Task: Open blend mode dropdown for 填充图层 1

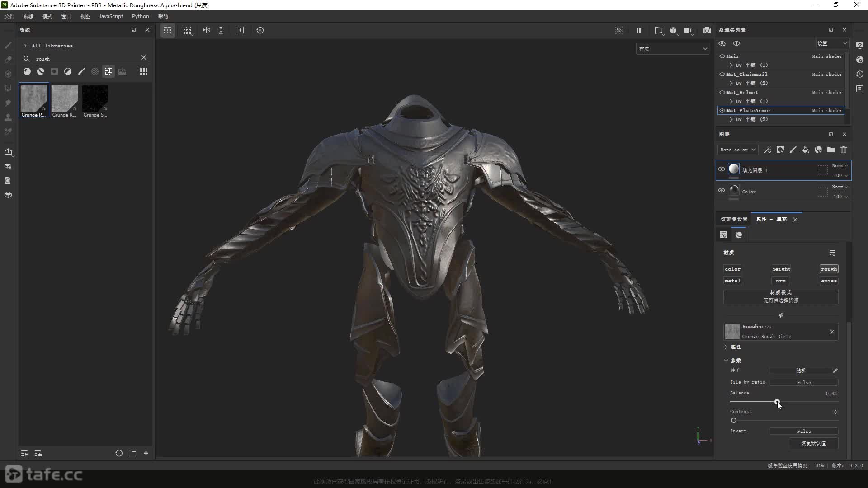Action: pyautogui.click(x=840, y=166)
